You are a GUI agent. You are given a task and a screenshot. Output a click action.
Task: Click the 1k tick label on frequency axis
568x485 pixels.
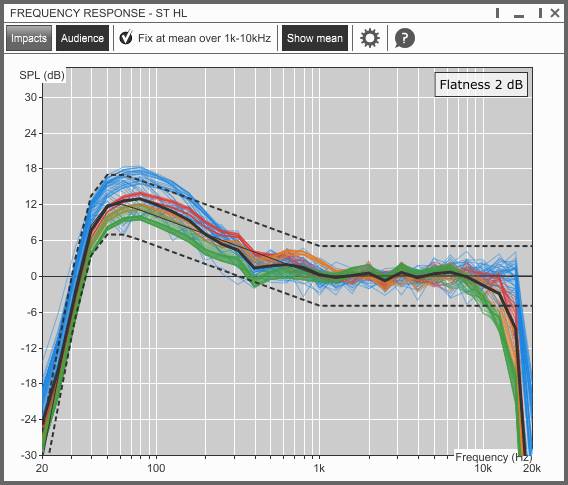[319, 468]
